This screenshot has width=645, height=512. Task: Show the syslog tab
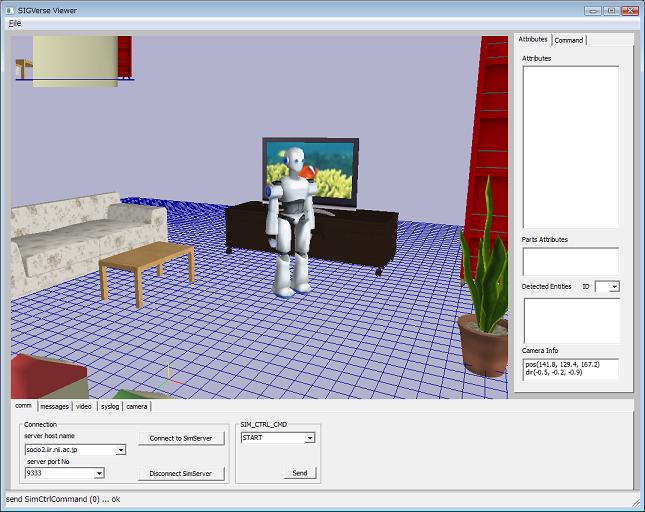(x=110, y=407)
